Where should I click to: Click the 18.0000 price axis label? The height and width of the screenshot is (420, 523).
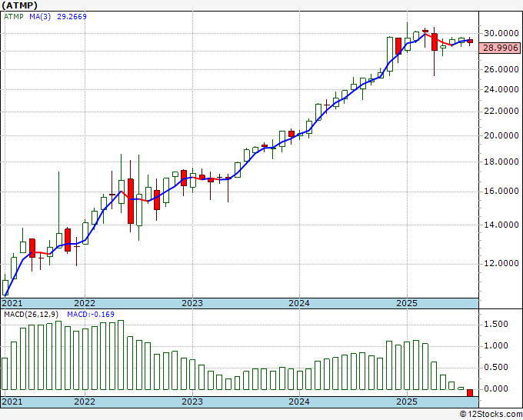501,162
